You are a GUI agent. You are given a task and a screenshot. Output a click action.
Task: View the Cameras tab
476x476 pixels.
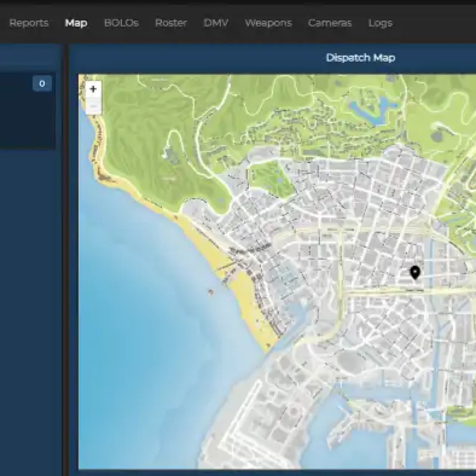tap(330, 23)
